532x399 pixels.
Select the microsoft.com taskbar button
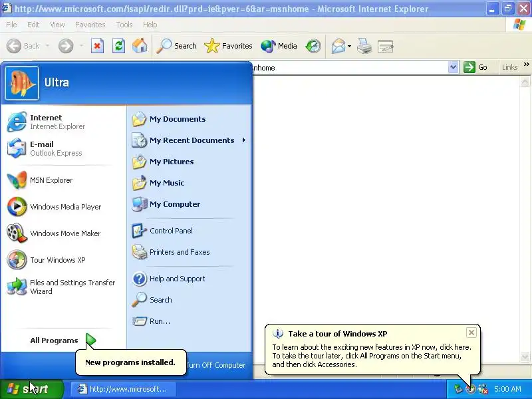(x=124, y=389)
